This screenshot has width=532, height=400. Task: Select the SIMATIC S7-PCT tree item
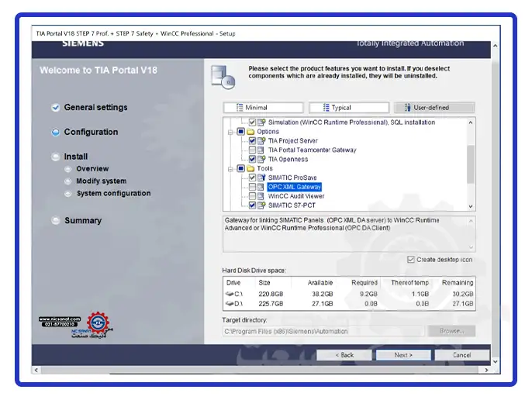[292, 205]
